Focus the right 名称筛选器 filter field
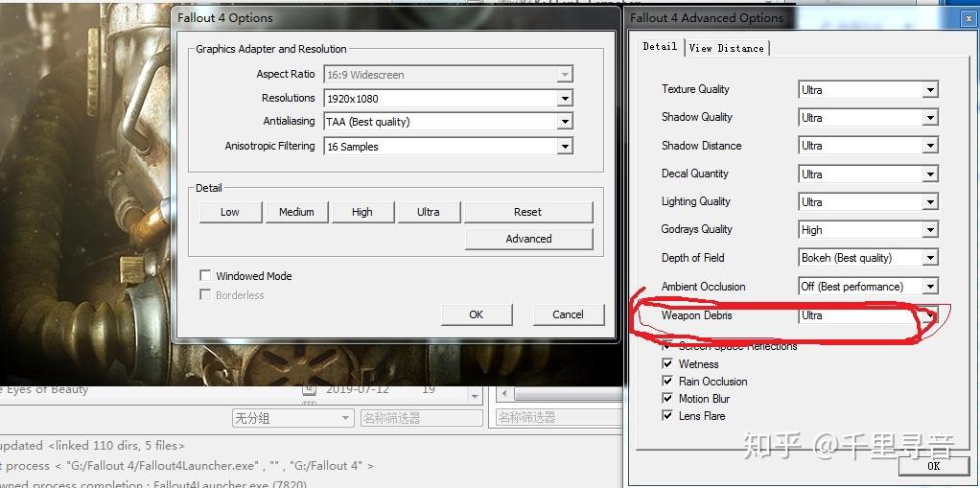 [559, 417]
